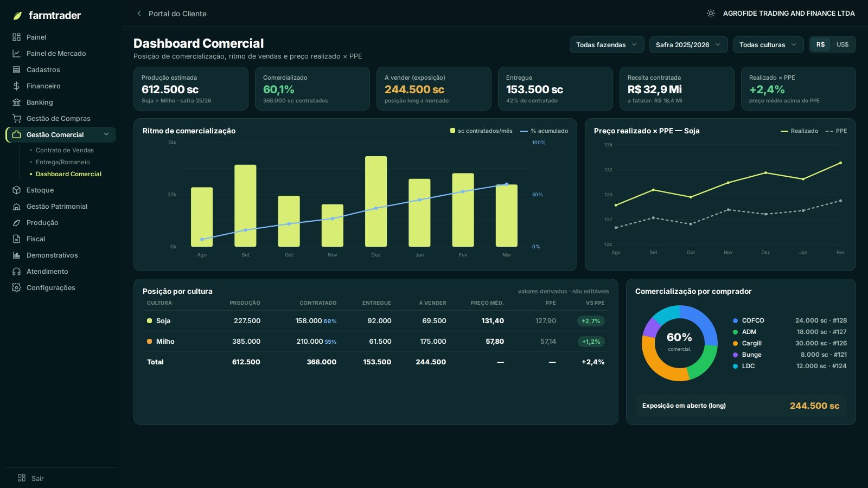Click the farmtrader leaf logo icon
868x488 pixels.
[x=17, y=16]
